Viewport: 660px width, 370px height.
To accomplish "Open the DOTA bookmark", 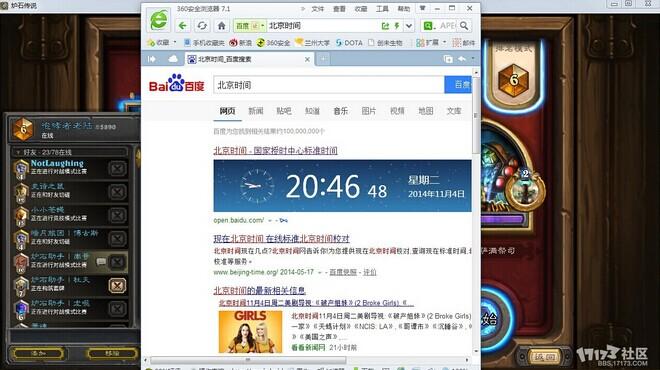I will pyautogui.click(x=349, y=43).
